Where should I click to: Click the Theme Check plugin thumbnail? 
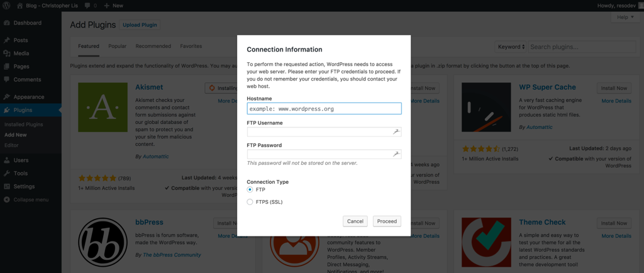coord(486,242)
